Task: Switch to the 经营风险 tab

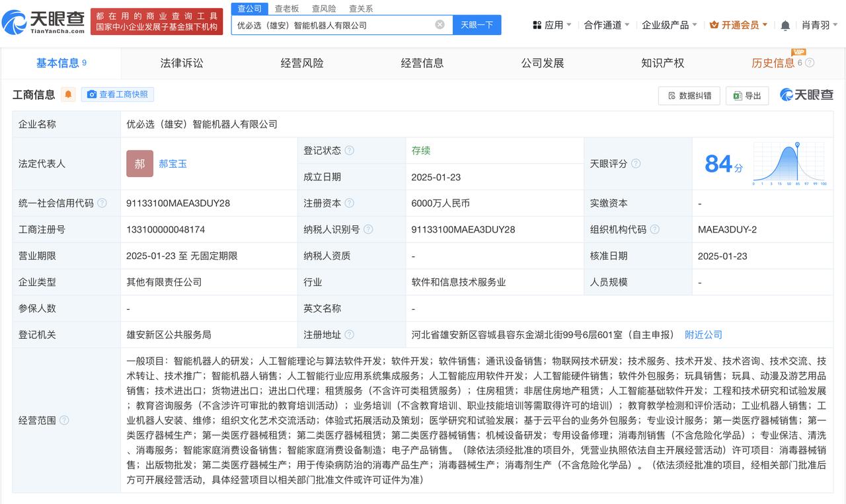Action: click(302, 63)
